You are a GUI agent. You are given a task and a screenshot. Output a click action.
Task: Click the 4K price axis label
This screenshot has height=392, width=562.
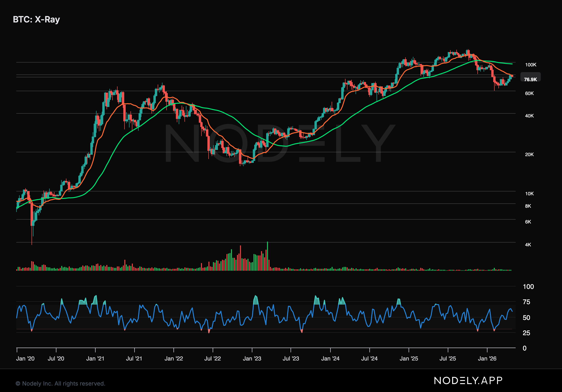(x=528, y=244)
